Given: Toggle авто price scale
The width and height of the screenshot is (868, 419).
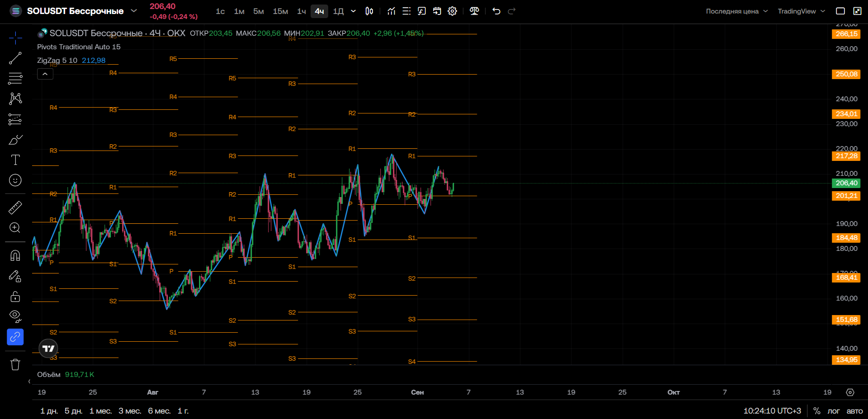Looking at the screenshot, I should click(x=854, y=411).
